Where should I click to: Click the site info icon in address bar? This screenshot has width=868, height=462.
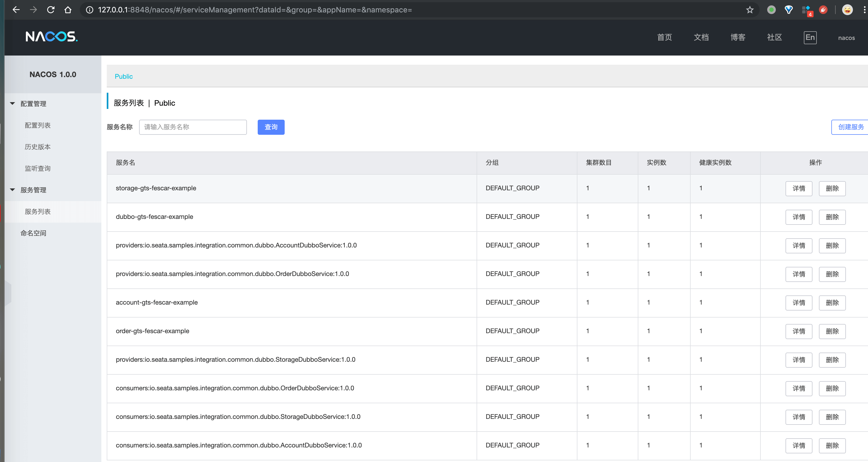89,10
